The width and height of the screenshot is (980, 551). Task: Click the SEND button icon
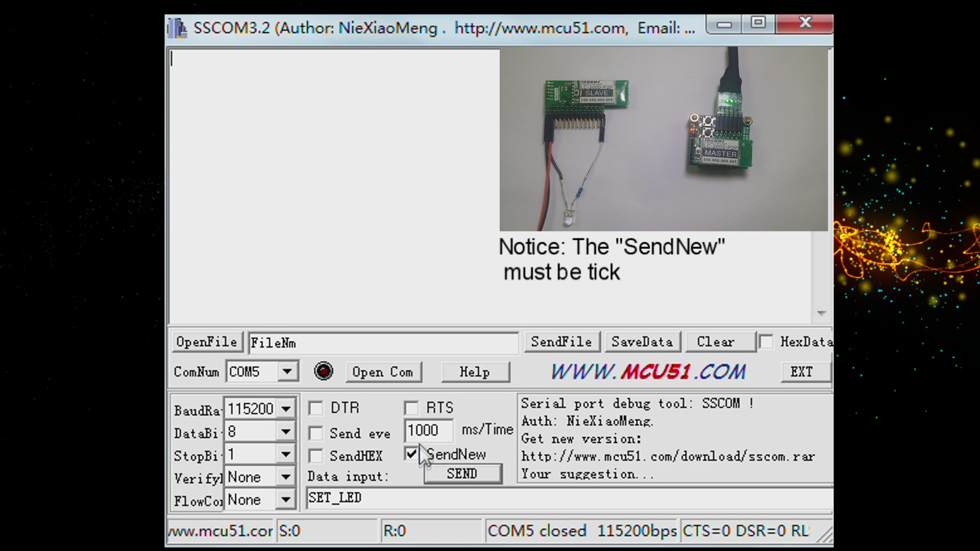point(462,473)
